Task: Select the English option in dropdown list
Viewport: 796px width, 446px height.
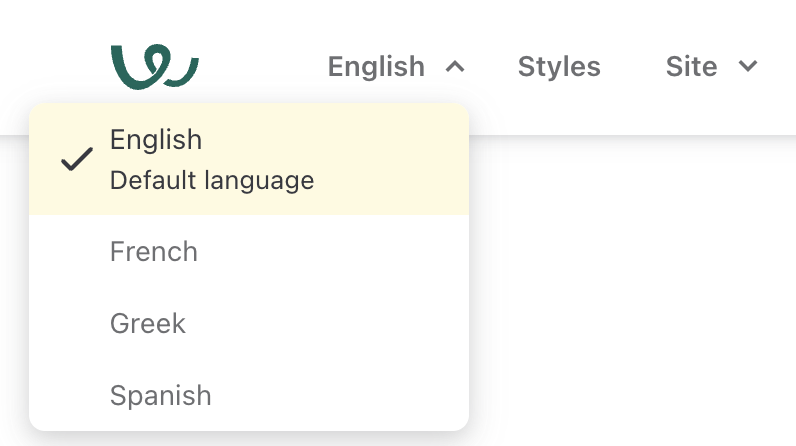Action: coord(156,139)
